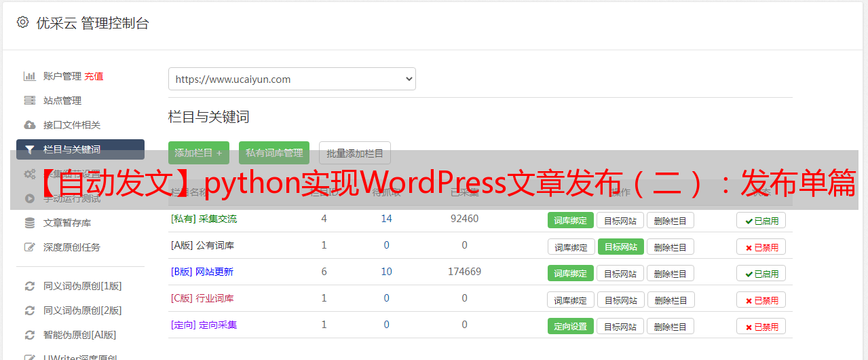868x360 pixels.
Task: Click the gear icon beside 优采云 管理控制台
Action: pyautogui.click(x=22, y=22)
